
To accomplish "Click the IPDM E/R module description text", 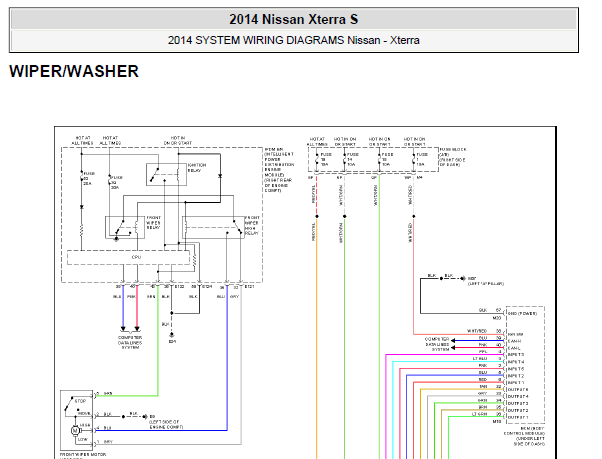I will pos(279,170).
